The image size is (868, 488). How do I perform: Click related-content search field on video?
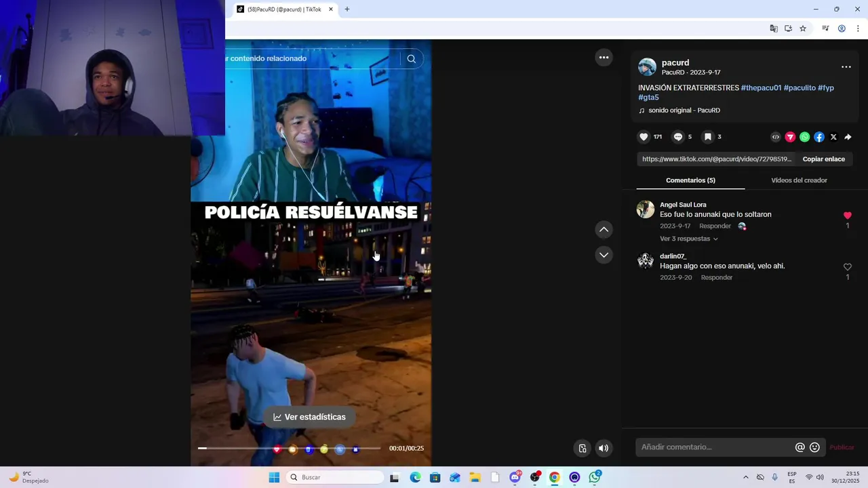tap(313, 59)
